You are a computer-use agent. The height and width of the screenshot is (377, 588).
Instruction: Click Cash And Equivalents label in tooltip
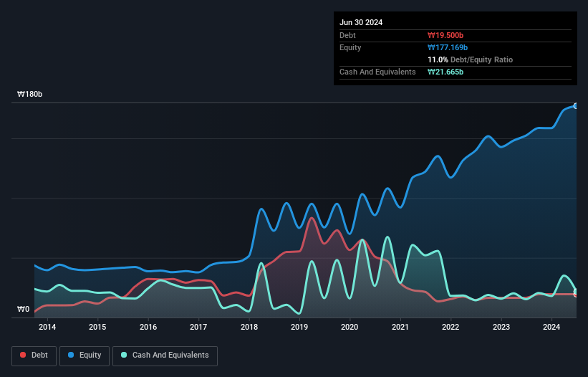tap(377, 72)
